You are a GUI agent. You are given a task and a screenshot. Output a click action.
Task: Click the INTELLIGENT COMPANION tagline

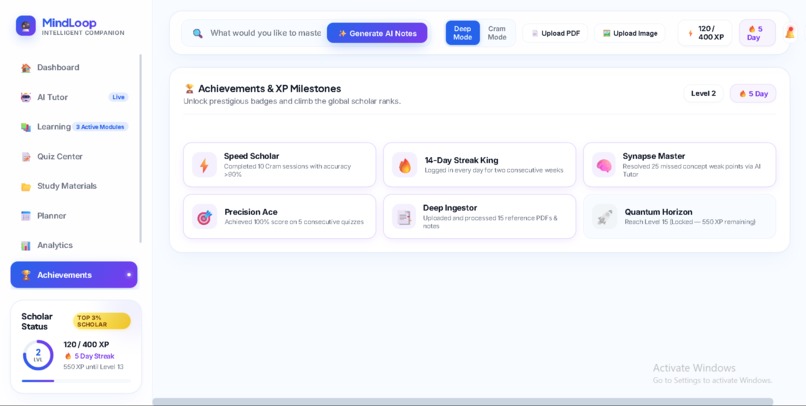pos(83,33)
